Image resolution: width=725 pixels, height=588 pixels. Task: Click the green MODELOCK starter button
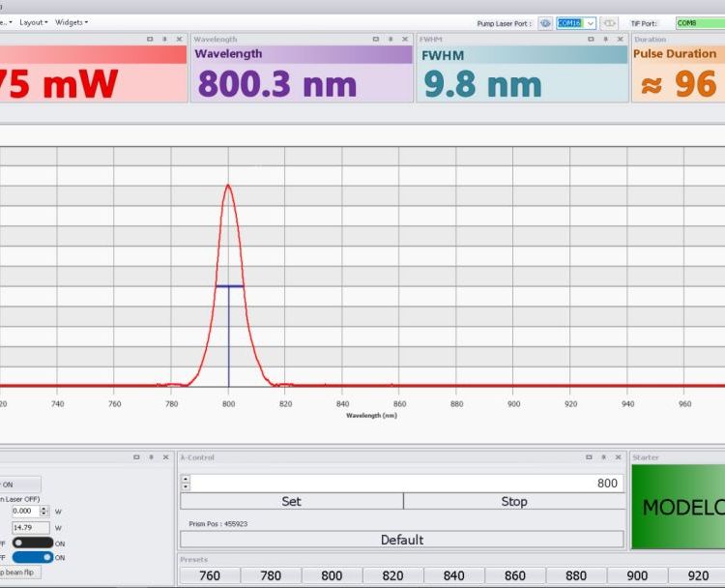(x=679, y=507)
